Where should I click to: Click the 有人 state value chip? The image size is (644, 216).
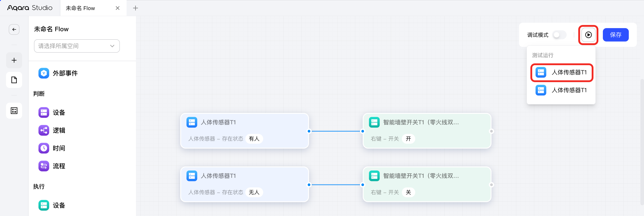tap(254, 139)
